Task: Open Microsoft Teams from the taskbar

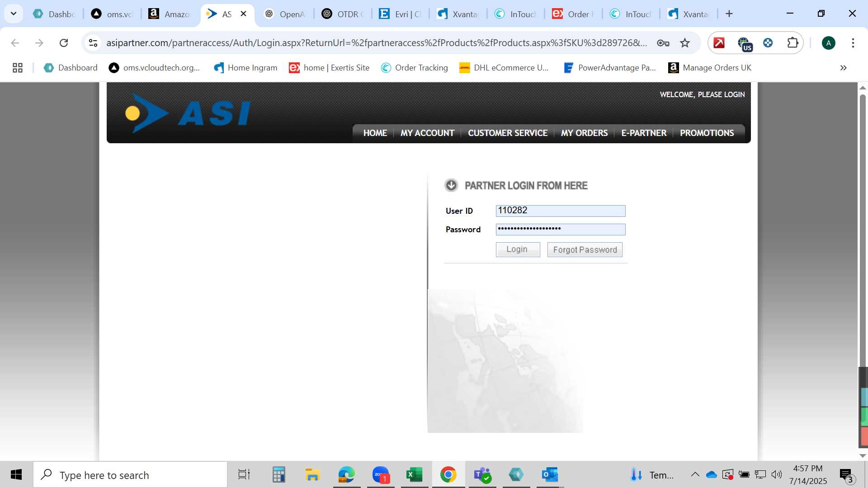Action: point(482,474)
